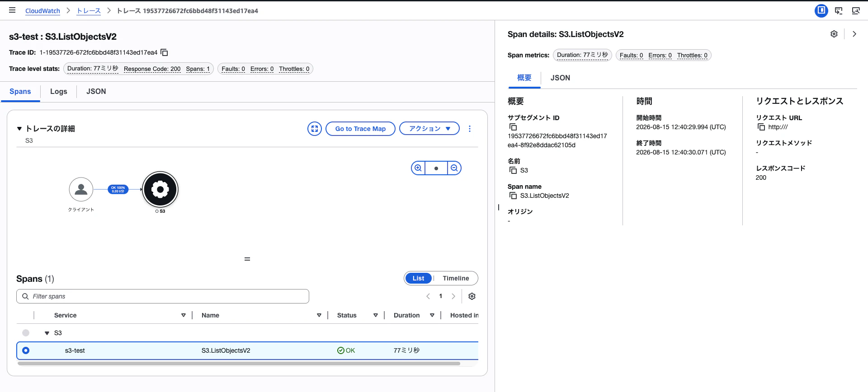868x392 pixels.
Task: Click the OK 100% edge label
Action: (118, 190)
